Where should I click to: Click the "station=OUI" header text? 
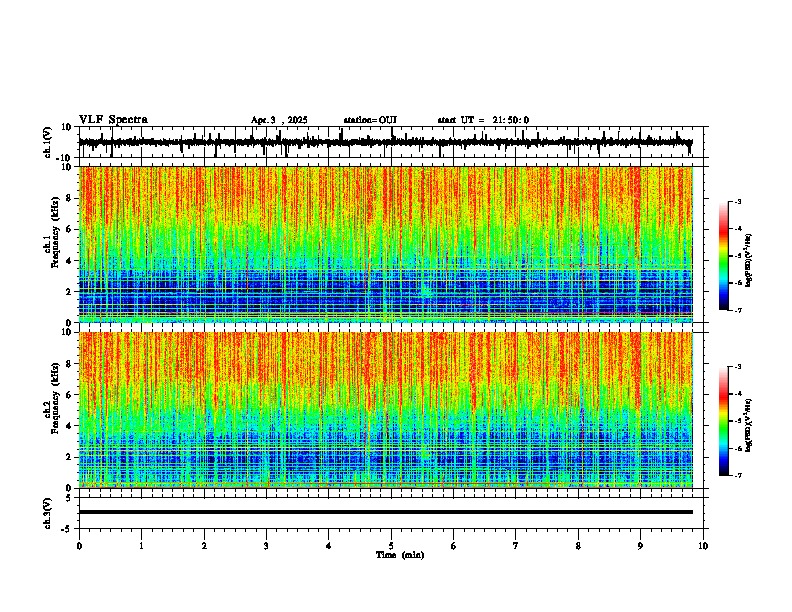pos(370,120)
